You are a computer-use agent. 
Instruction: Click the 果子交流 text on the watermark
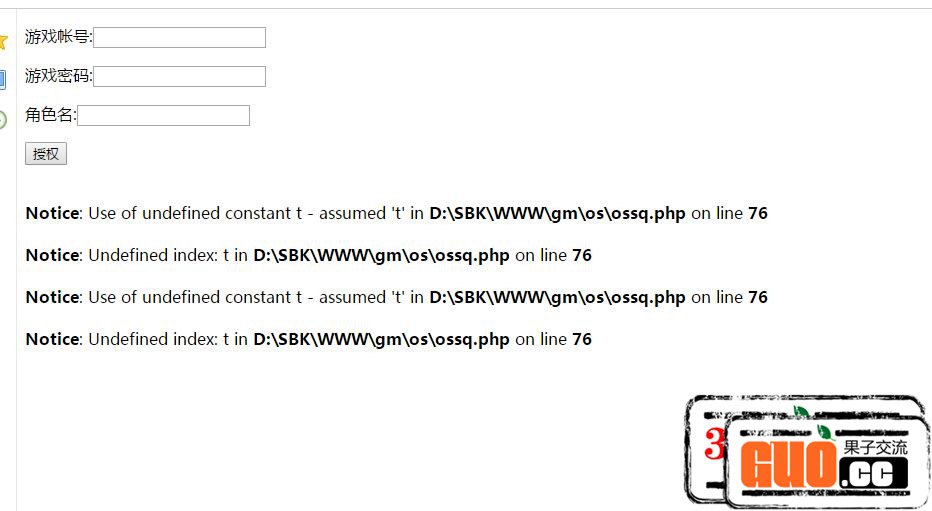click(x=875, y=447)
